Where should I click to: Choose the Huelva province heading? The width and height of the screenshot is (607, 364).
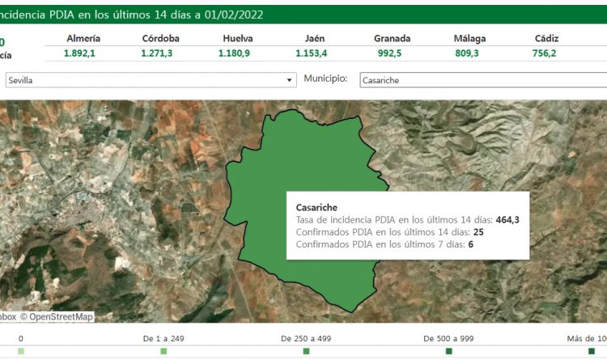237,38
